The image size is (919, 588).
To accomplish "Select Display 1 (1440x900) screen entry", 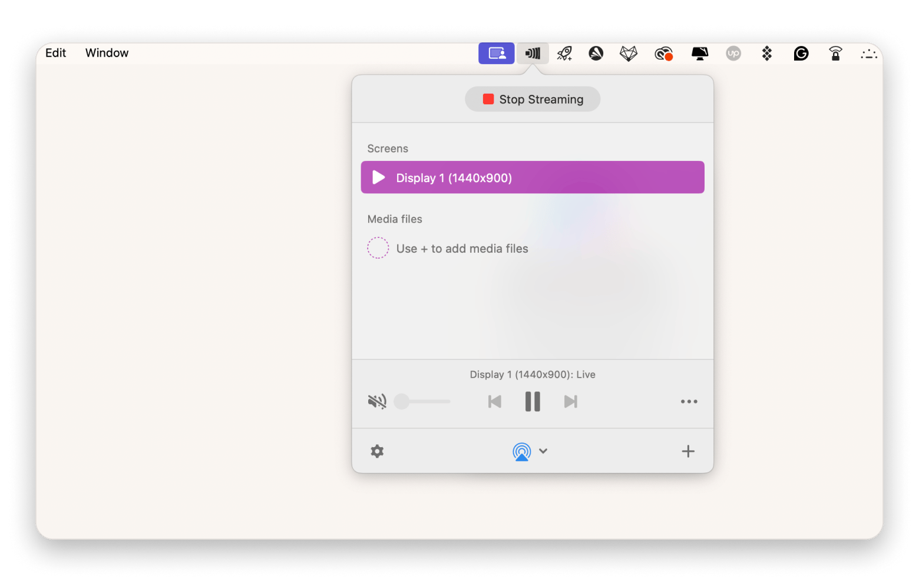I will (x=532, y=177).
